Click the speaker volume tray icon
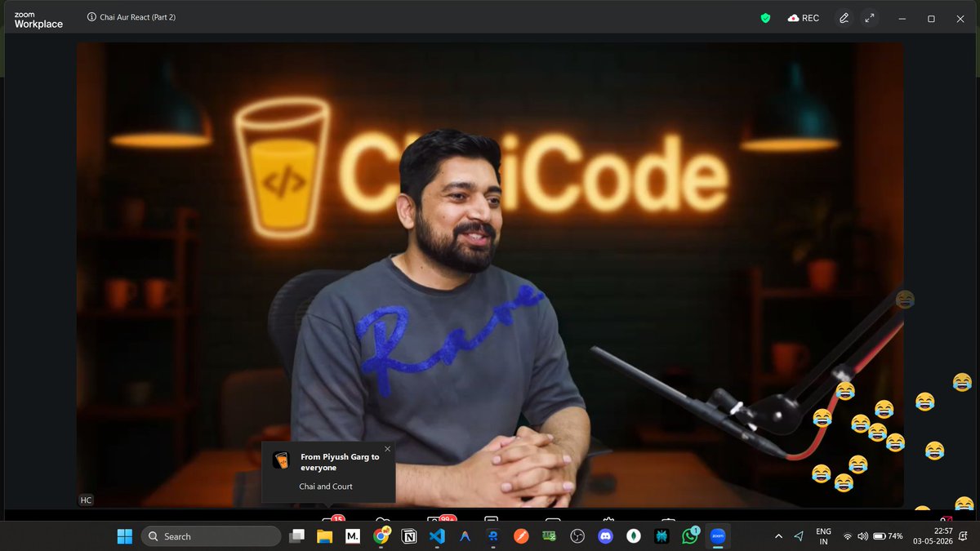This screenshot has width=980, height=551. (863, 536)
